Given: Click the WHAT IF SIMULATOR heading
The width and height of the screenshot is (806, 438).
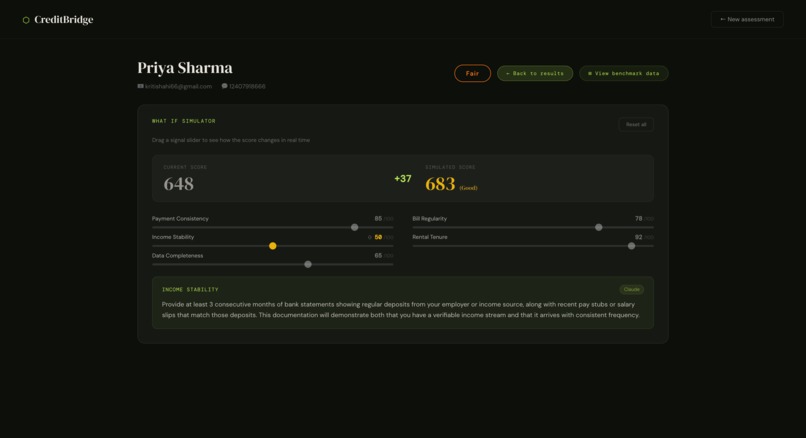Looking at the screenshot, I should point(184,121).
